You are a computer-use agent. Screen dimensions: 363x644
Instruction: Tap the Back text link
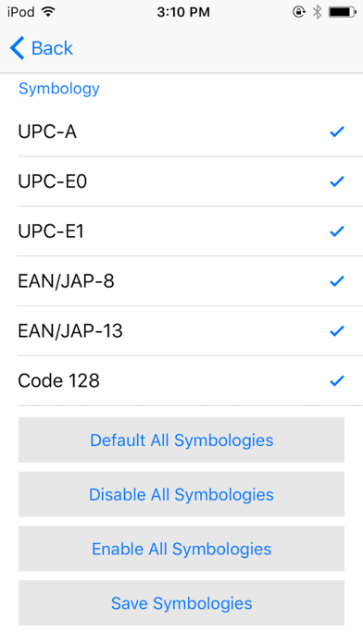[x=52, y=48]
